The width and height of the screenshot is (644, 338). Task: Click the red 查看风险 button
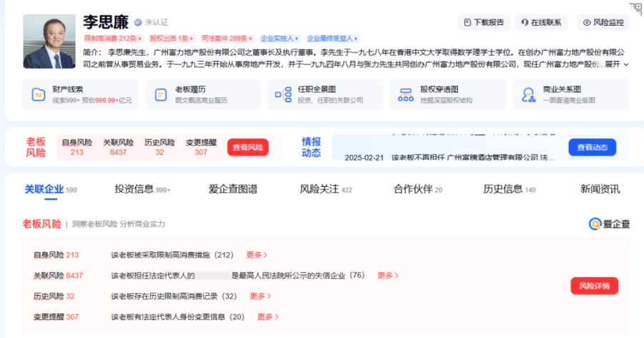[x=248, y=148]
